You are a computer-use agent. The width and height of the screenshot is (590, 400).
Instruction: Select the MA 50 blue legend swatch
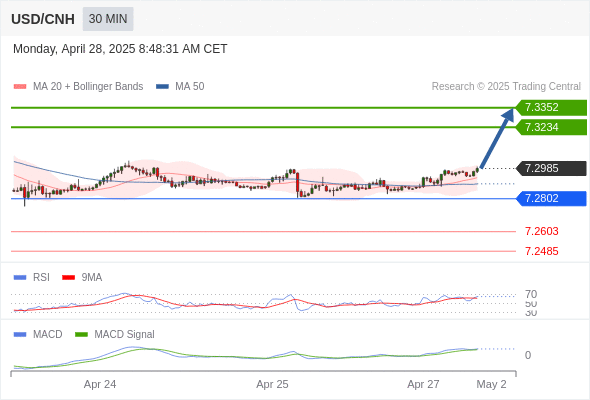tap(162, 87)
